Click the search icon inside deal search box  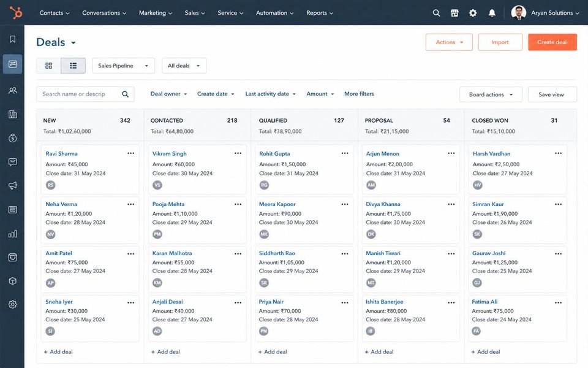coord(125,94)
